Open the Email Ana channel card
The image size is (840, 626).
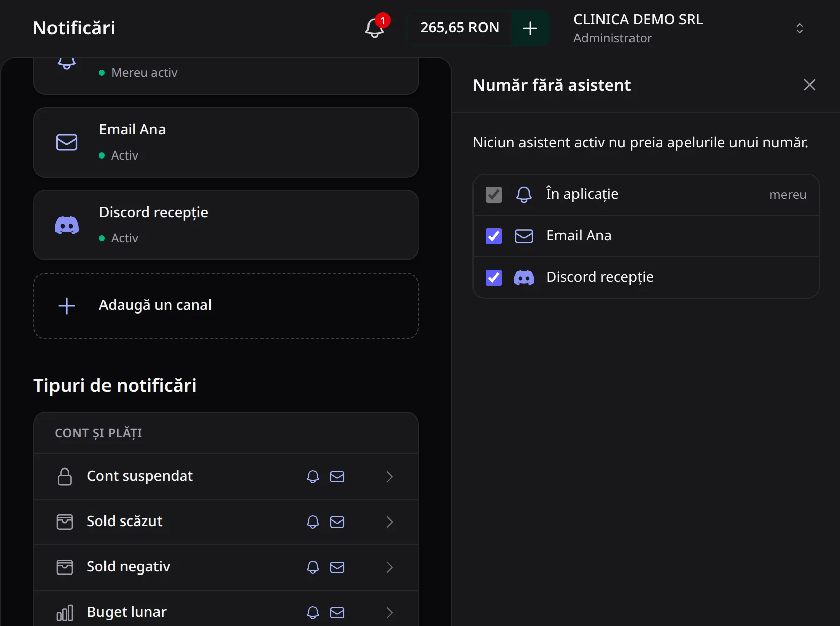226,142
